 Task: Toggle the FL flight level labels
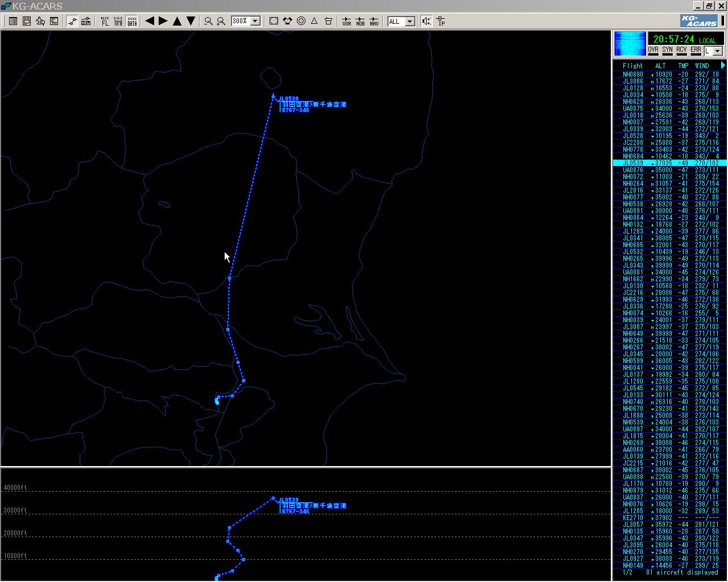pyautogui.click(x=105, y=21)
